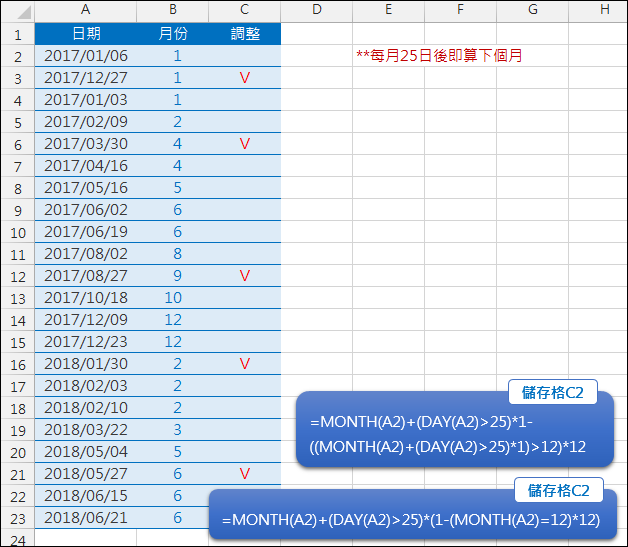
Task: Select cell with date 2018/05/04
Action: tap(86, 452)
